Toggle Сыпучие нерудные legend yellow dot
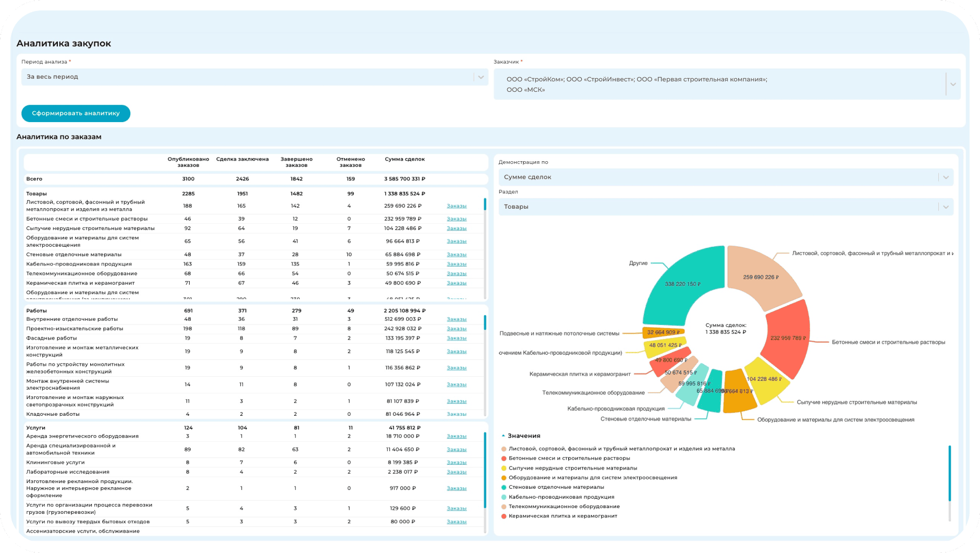 pyautogui.click(x=504, y=468)
